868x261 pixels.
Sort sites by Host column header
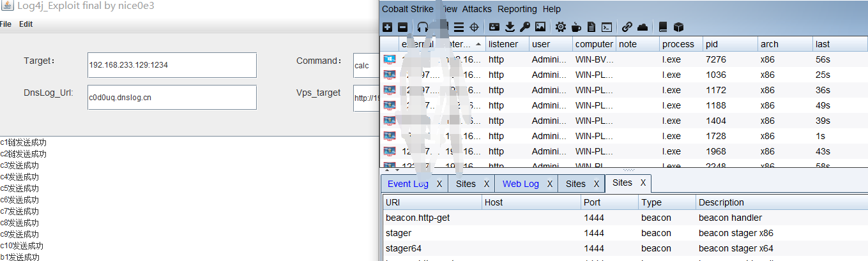coord(531,202)
